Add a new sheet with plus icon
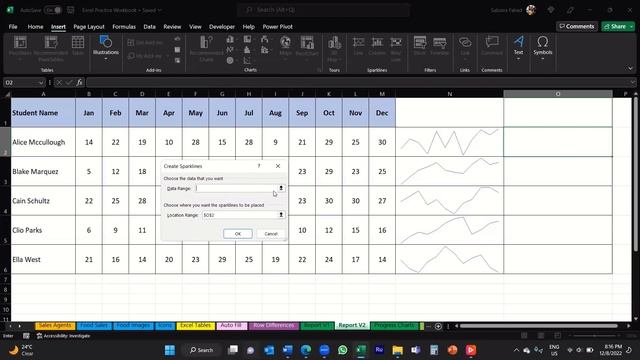The width and height of the screenshot is (640, 360). click(x=438, y=326)
